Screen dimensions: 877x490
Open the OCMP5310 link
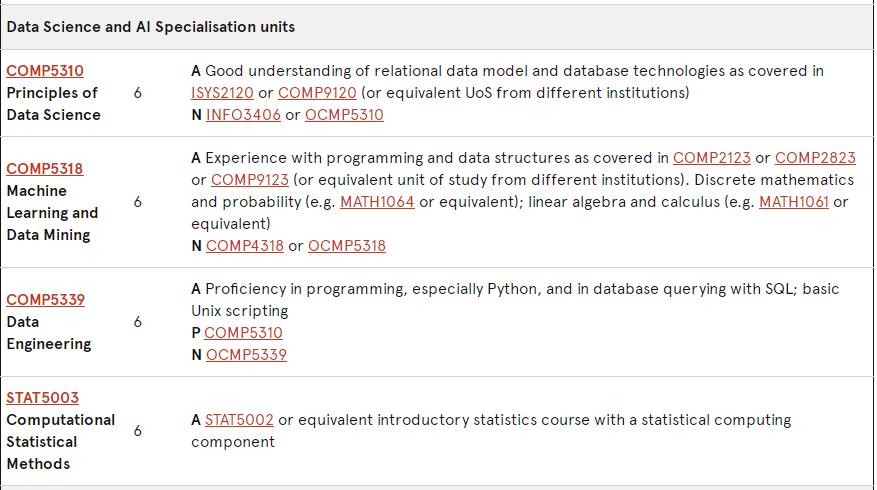344,115
